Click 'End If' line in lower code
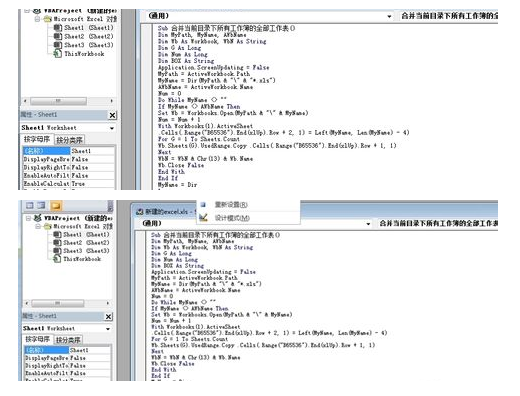520x396 pixels. pos(160,376)
